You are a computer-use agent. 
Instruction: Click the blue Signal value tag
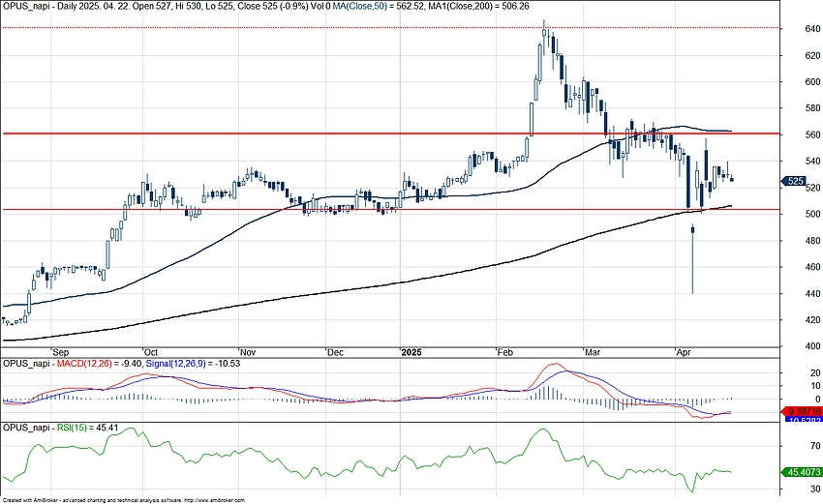point(800,420)
